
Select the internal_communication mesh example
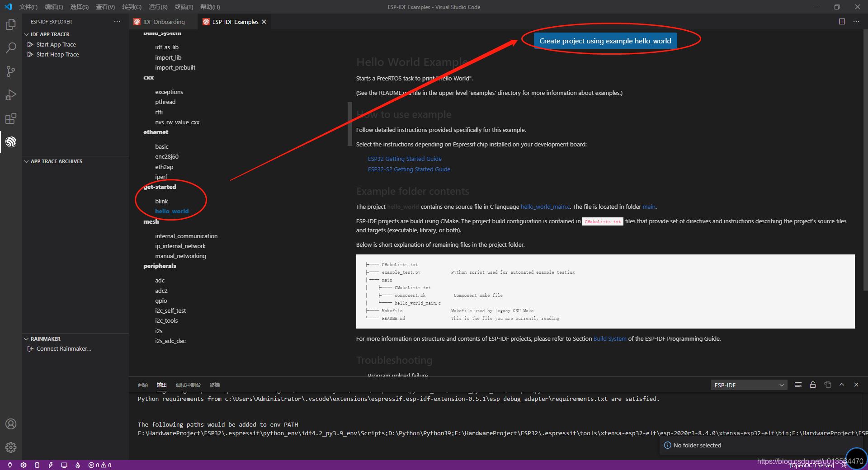(x=186, y=236)
